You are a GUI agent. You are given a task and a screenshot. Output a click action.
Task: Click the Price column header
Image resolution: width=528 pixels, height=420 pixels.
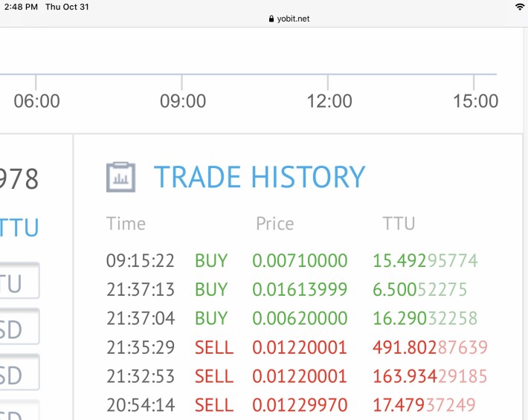point(274,224)
